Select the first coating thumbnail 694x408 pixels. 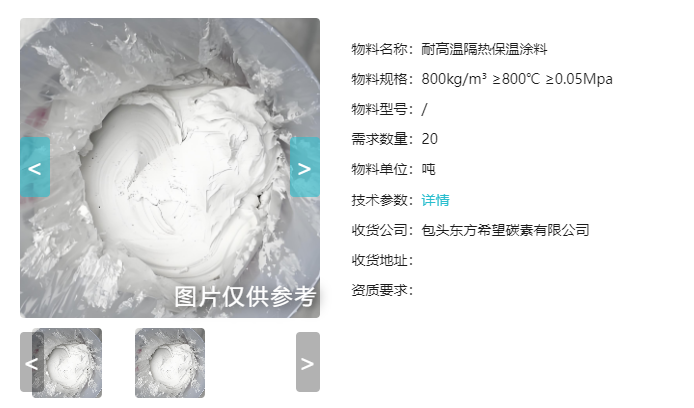[x=67, y=363]
